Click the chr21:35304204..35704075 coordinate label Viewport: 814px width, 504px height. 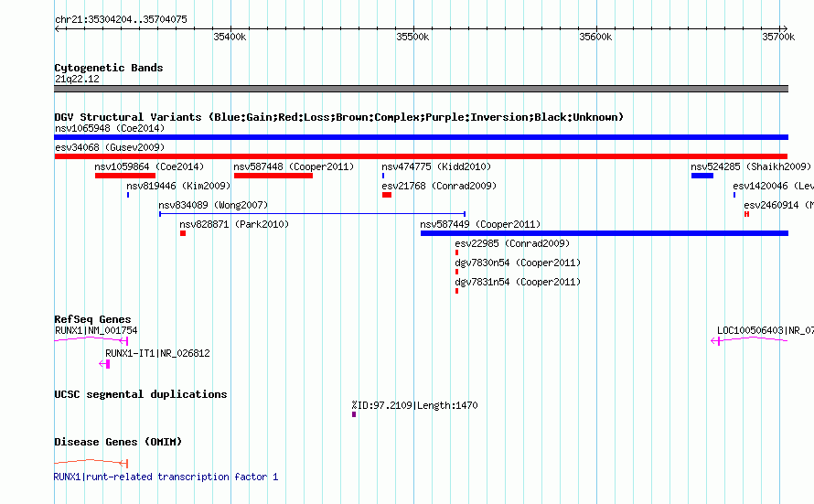point(121,20)
